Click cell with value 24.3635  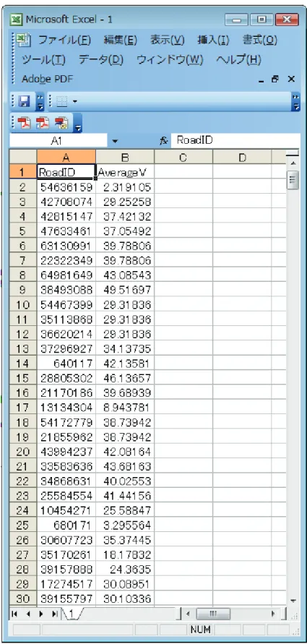[125, 569]
